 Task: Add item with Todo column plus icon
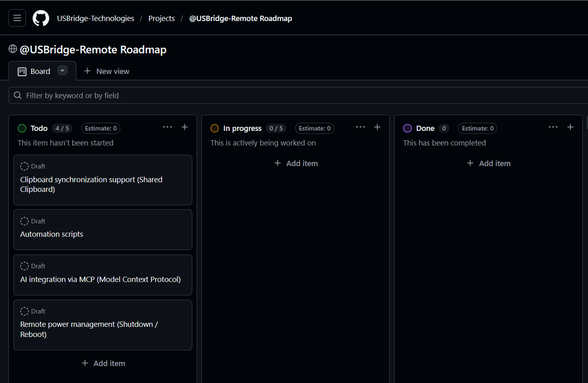tap(185, 127)
